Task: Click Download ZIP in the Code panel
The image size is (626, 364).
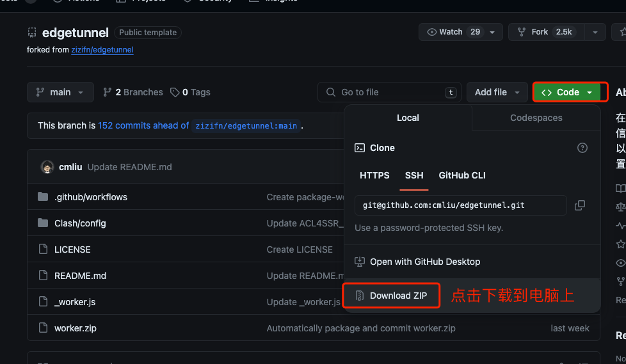Action: tap(391, 296)
